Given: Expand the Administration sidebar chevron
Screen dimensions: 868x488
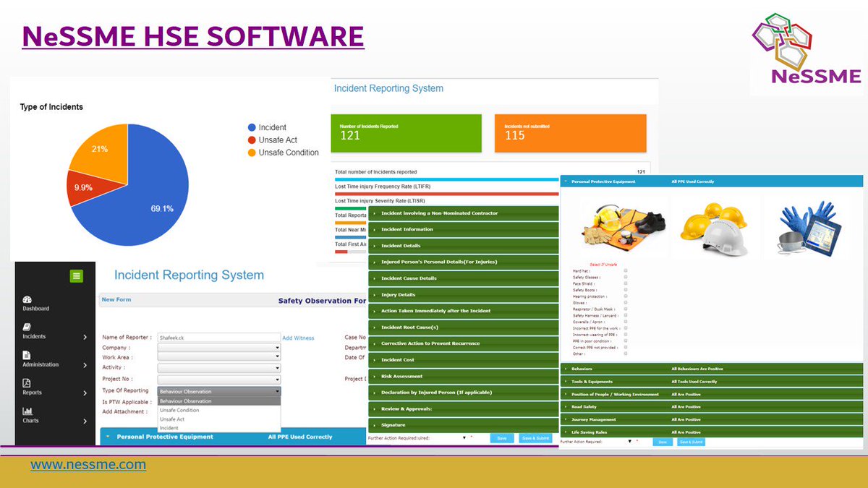Looking at the screenshot, I should 85,364.
